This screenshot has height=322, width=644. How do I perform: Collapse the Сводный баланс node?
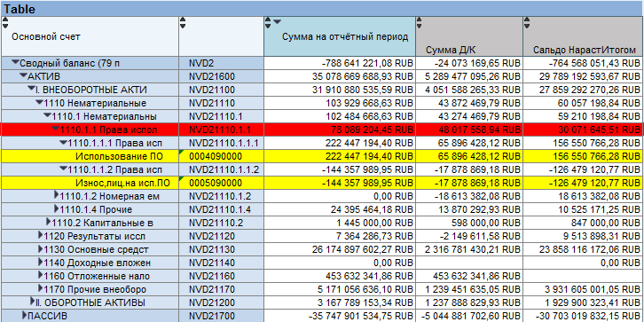coord(15,62)
